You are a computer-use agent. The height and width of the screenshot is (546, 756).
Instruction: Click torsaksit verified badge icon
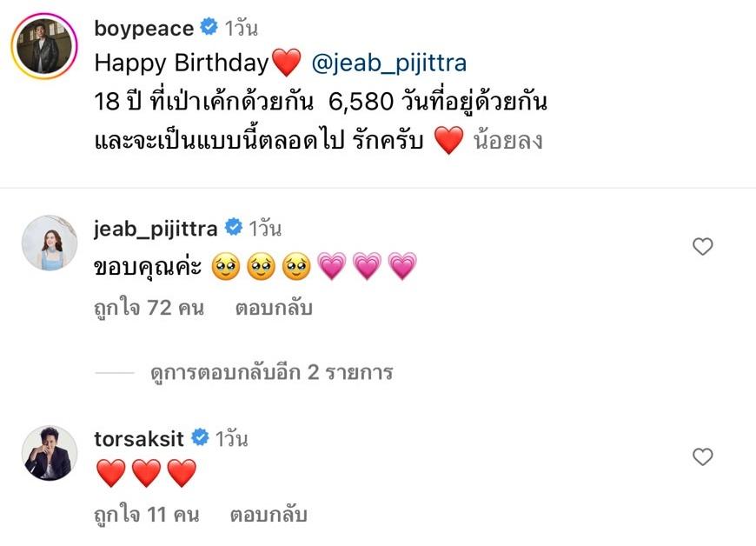click(200, 437)
